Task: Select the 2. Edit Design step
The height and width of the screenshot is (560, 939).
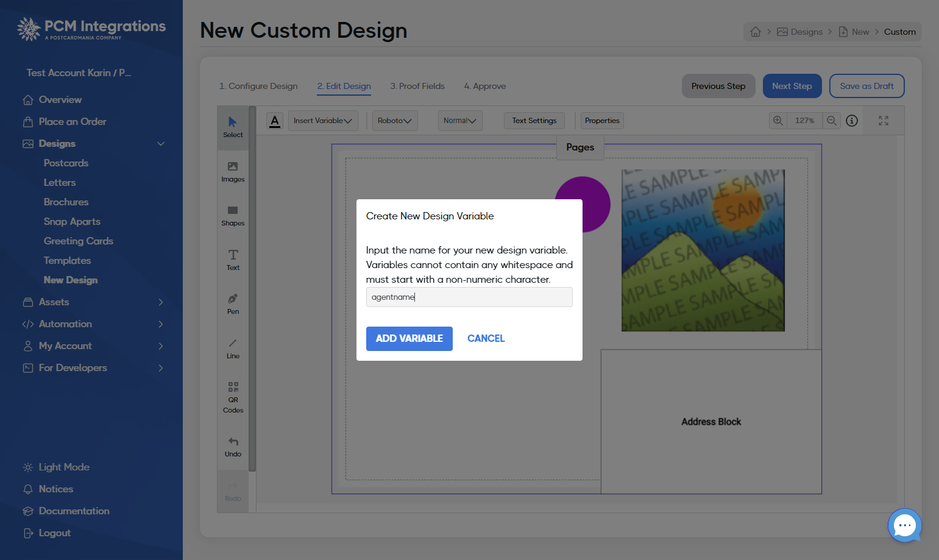Action: tap(344, 86)
